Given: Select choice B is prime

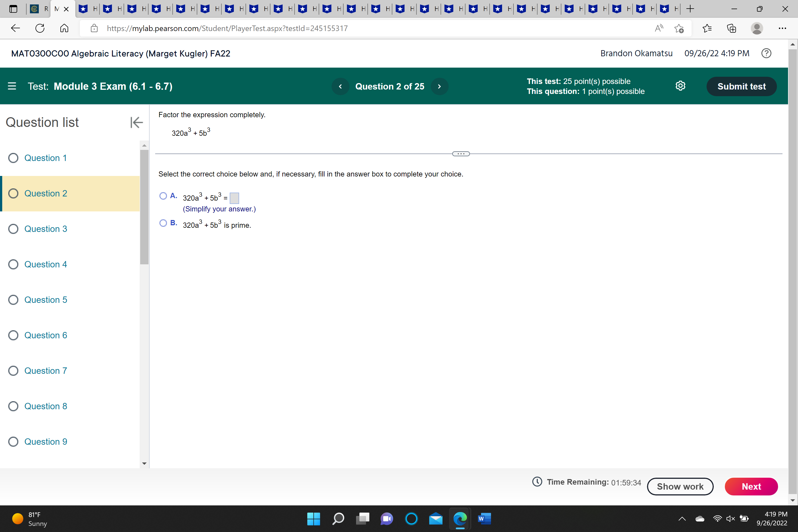Looking at the screenshot, I should tap(163, 223).
